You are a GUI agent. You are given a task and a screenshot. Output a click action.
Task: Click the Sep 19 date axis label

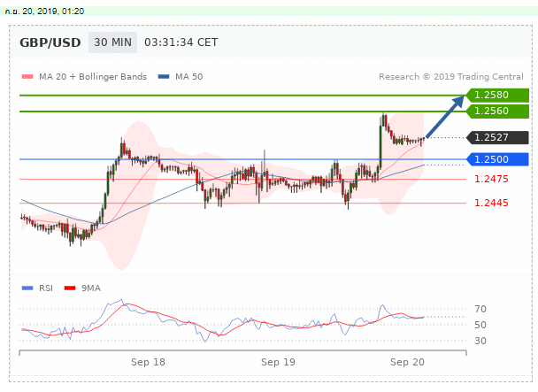(x=278, y=362)
